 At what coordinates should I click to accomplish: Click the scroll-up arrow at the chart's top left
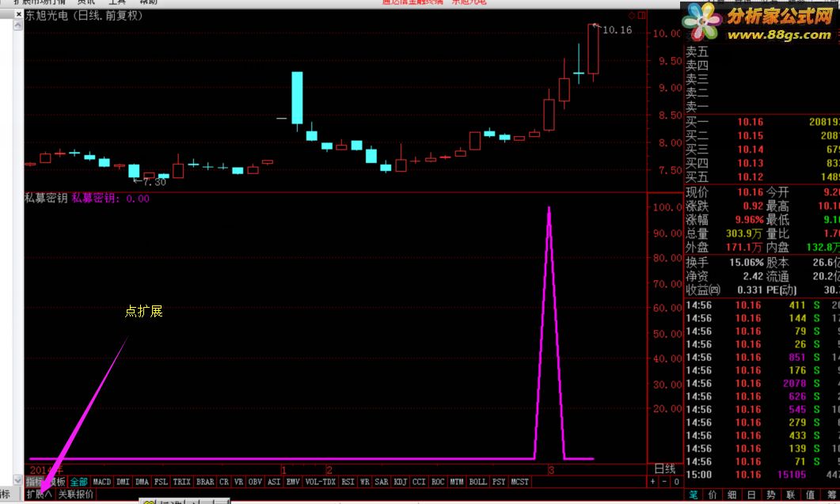coord(17,25)
